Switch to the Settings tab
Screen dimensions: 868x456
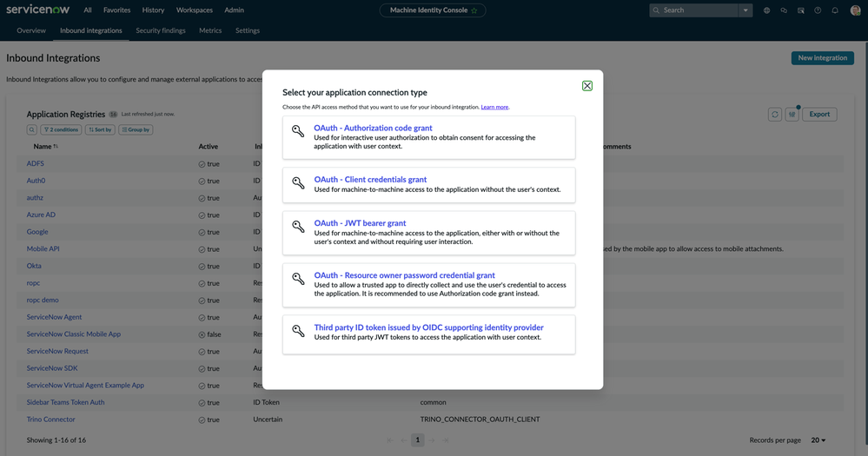coord(248,30)
